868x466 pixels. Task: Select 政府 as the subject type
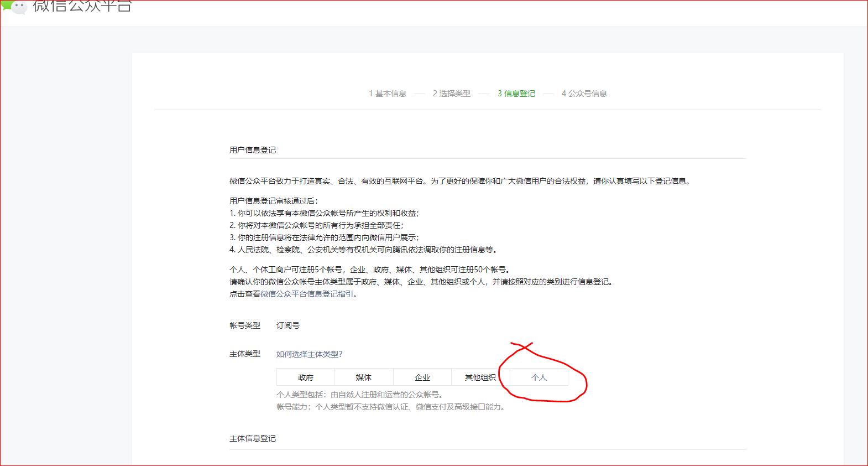click(306, 377)
